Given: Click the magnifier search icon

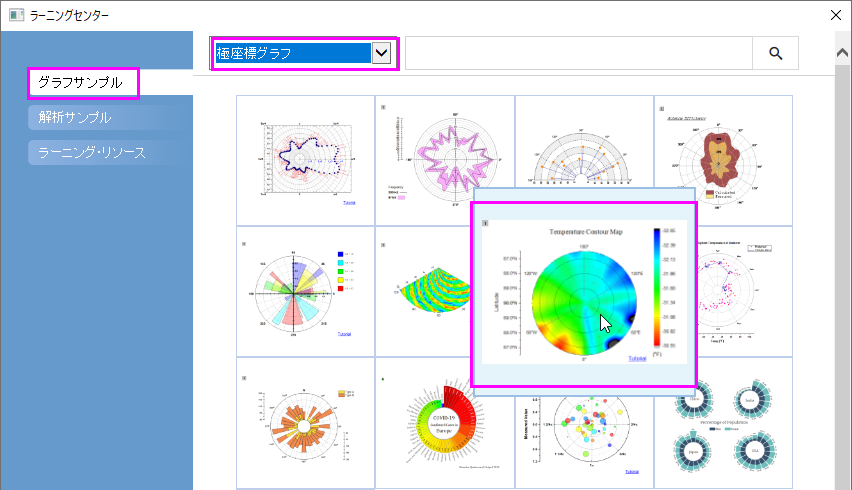Looking at the screenshot, I should pyautogui.click(x=775, y=53).
